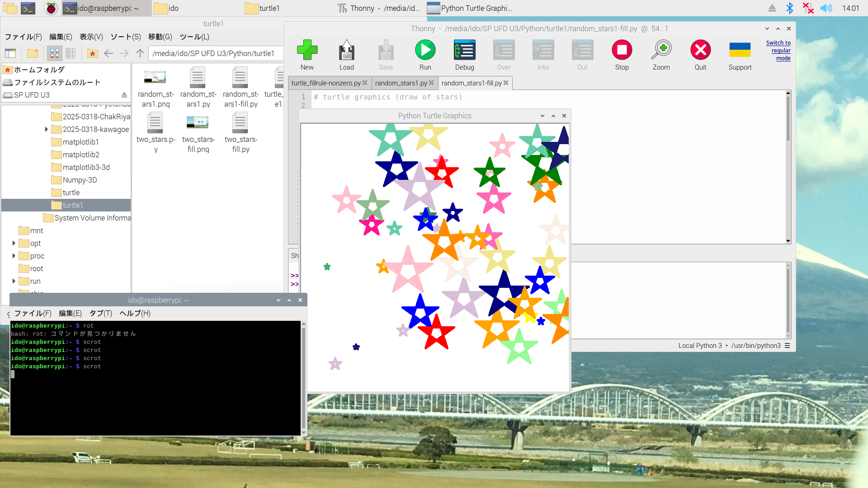Click the Step Into icon
Screen dimensions: 868x488
tap(543, 50)
